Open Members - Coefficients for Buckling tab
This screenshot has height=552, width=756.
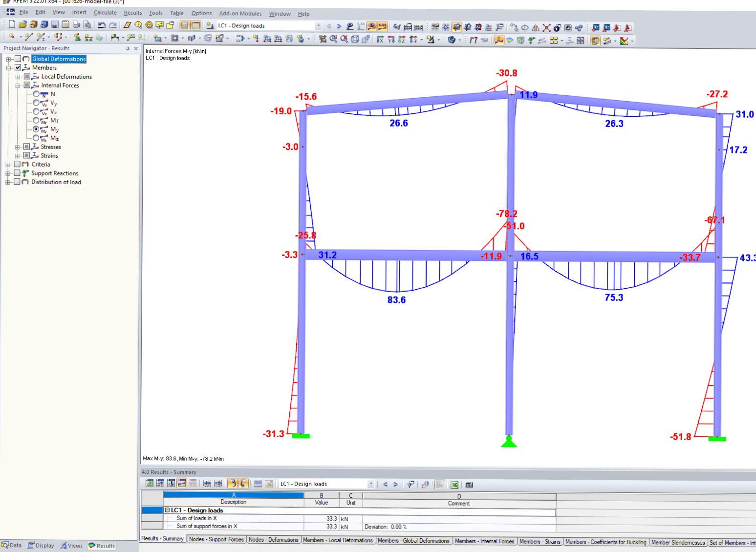click(x=605, y=542)
